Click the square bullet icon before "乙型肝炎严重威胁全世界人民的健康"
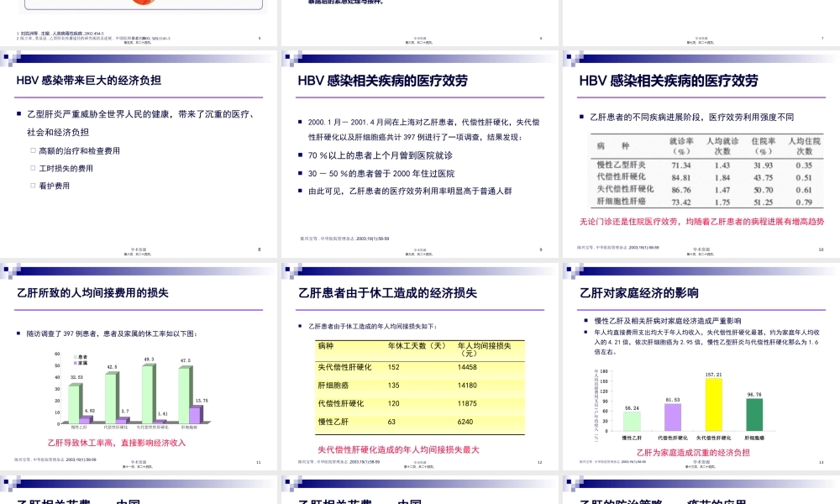The width and height of the screenshot is (840, 504). (18, 113)
